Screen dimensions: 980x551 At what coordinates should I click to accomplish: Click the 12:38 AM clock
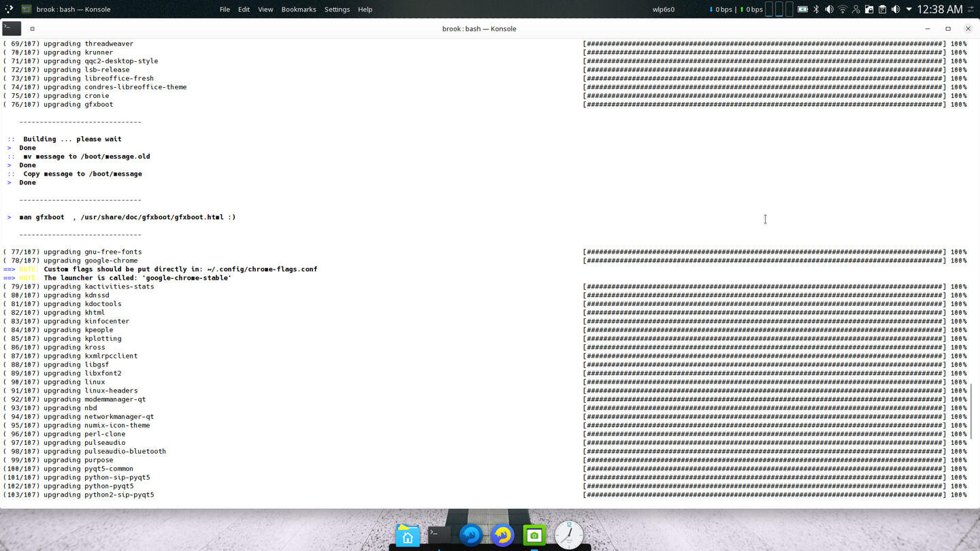tap(940, 10)
